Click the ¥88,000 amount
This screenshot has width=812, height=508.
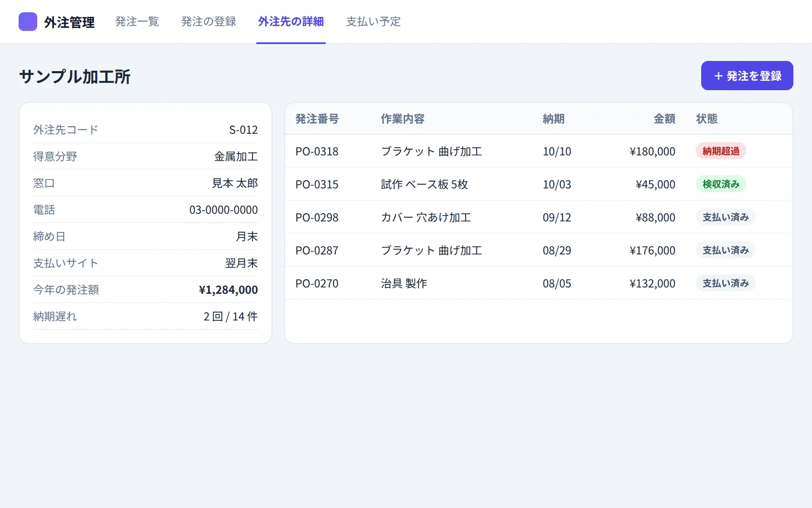(x=655, y=218)
